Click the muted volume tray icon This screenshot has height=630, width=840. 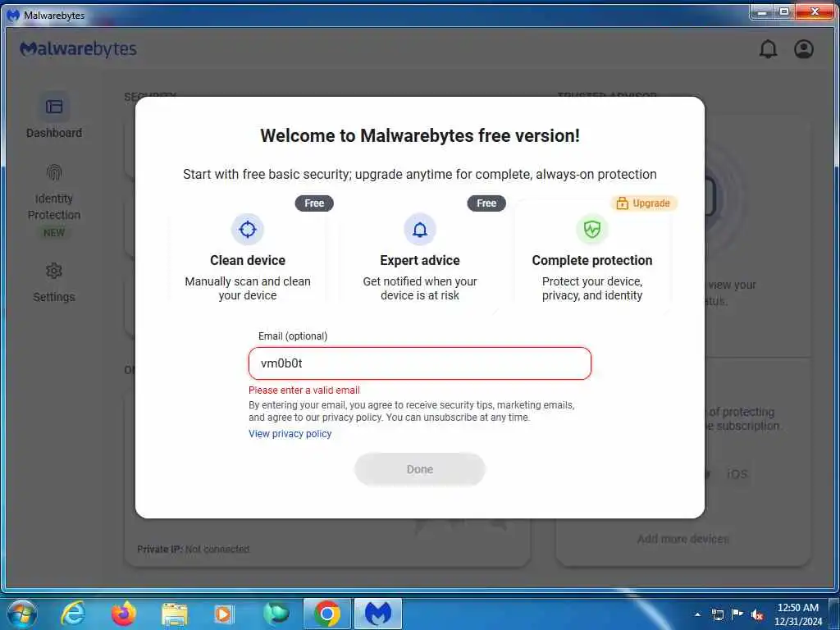(757, 614)
